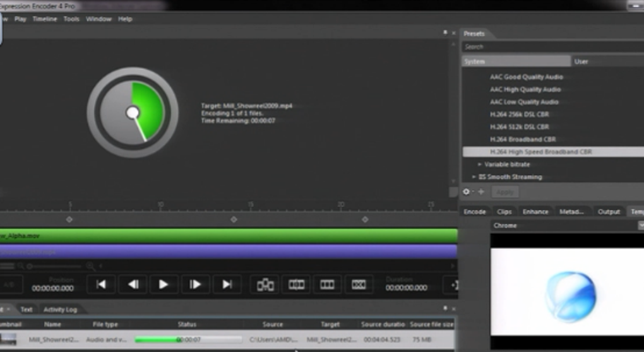Click the encoding progress bar in Status
The width and height of the screenshot is (644, 352).
(x=188, y=339)
